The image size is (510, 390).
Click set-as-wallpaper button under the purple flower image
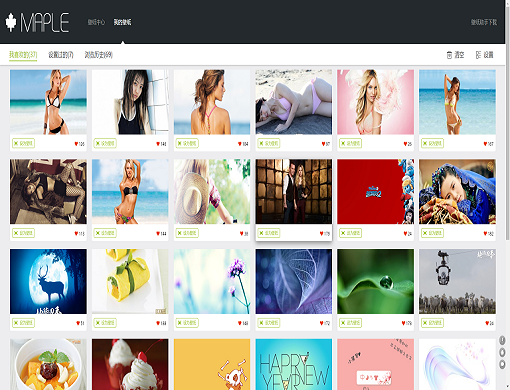coord(187,323)
